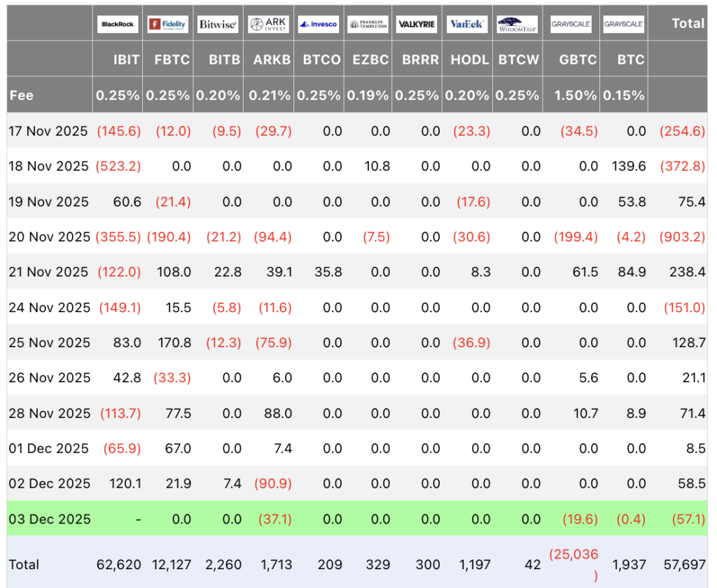The height and width of the screenshot is (588, 717).
Task: Click the WisdomTree logo
Action: [517, 24]
